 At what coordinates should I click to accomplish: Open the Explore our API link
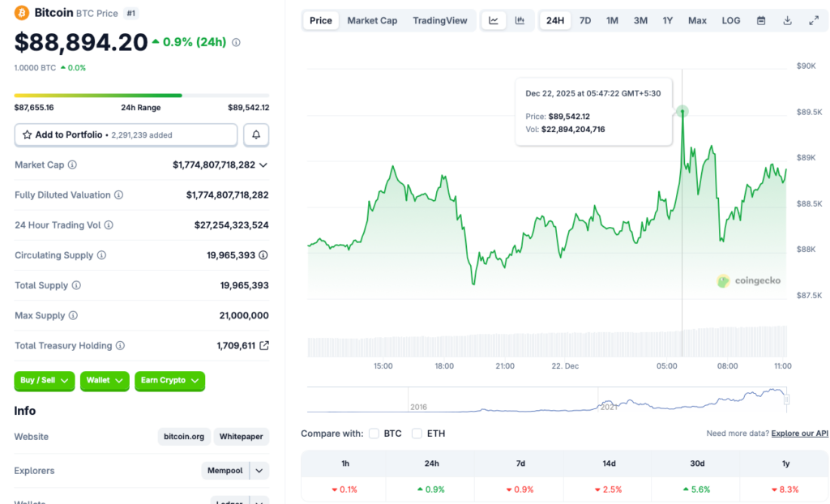click(799, 434)
